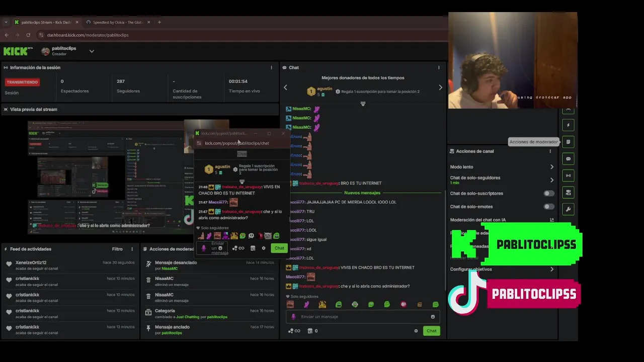Select broadcast signal sidebar icon
Image resolution: width=644 pixels, height=362 pixels.
(568, 175)
